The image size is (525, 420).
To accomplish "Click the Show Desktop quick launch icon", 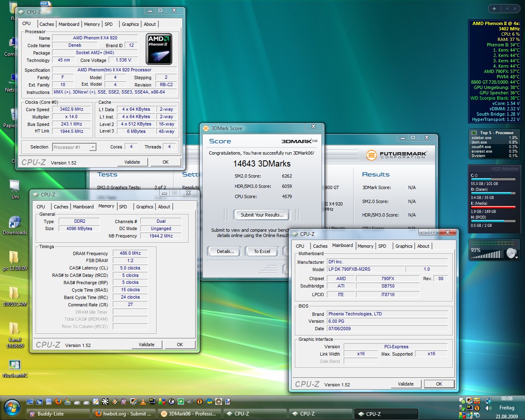I will coord(30,402).
